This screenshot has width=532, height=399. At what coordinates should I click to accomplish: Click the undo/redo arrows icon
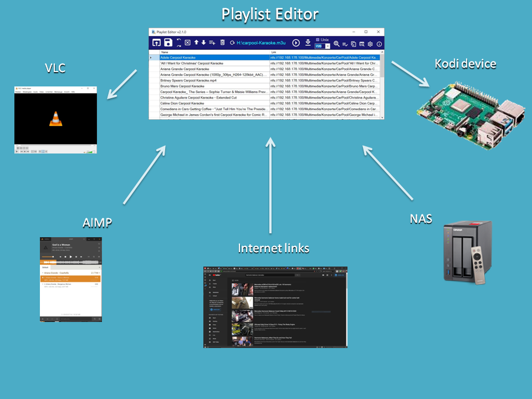[x=179, y=43]
